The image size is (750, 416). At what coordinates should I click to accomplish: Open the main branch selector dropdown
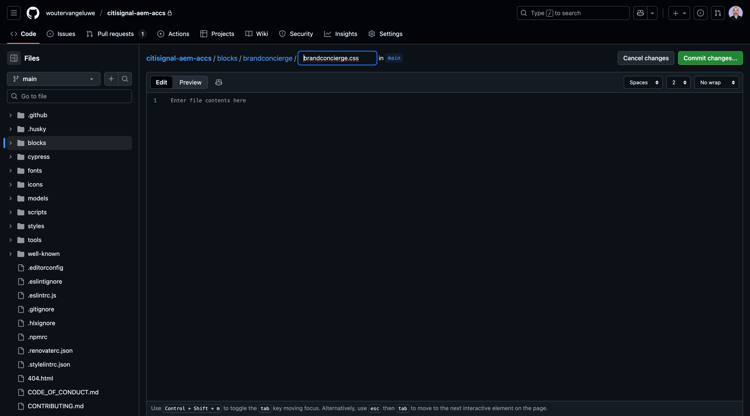coord(54,79)
